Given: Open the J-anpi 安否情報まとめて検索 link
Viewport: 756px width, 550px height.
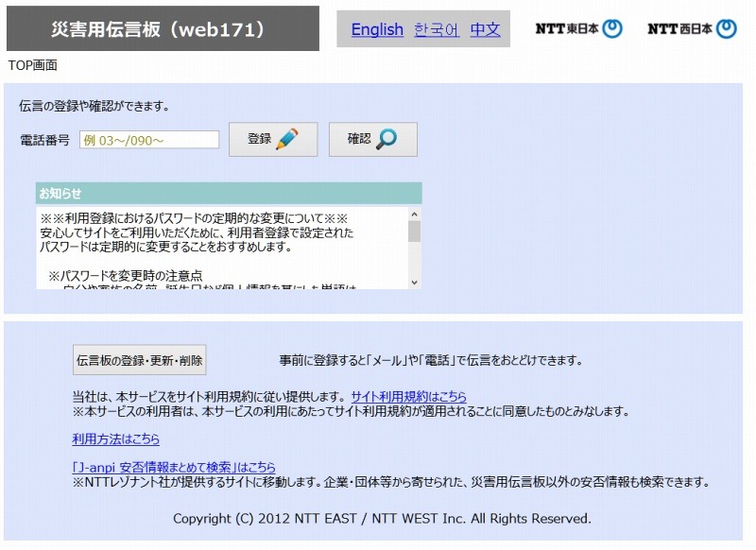Looking at the screenshot, I should 174,467.
